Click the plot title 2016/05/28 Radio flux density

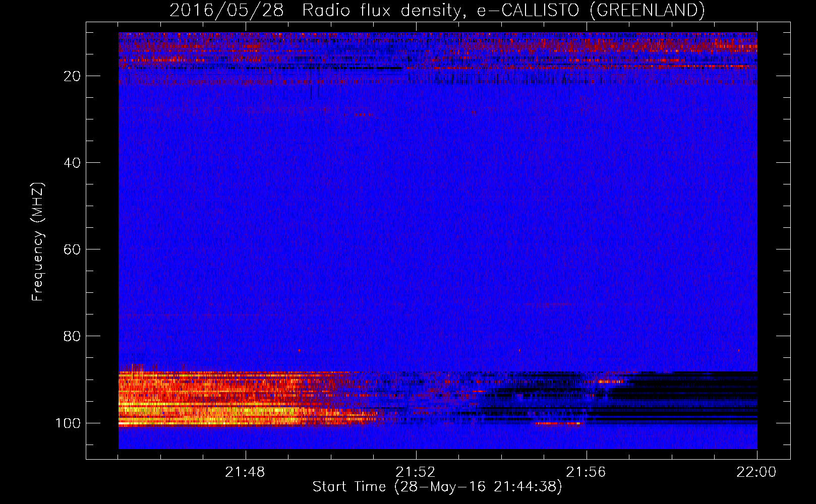437,10
